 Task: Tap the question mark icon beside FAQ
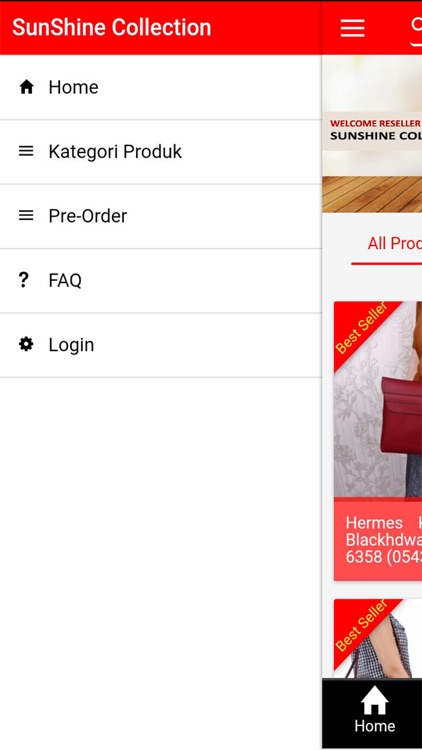coord(23,280)
